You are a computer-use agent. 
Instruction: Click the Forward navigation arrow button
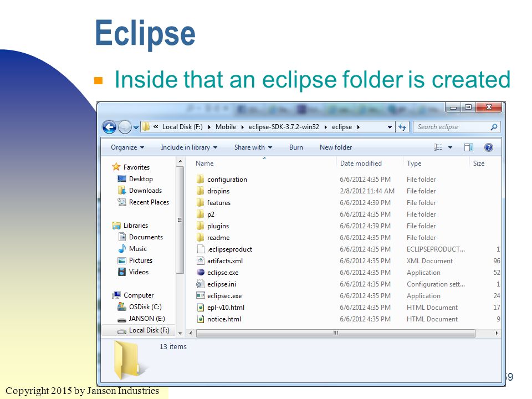tap(125, 127)
